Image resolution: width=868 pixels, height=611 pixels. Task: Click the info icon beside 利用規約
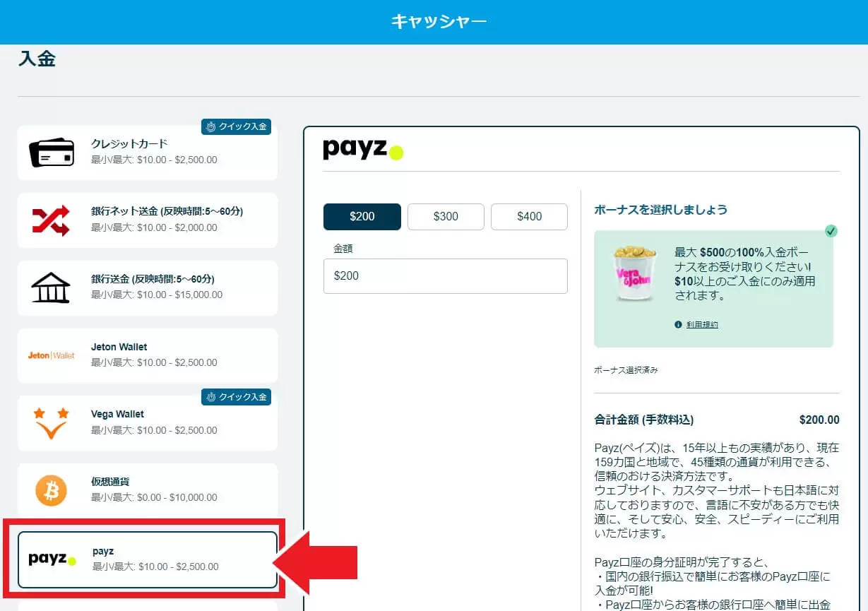coord(678,324)
